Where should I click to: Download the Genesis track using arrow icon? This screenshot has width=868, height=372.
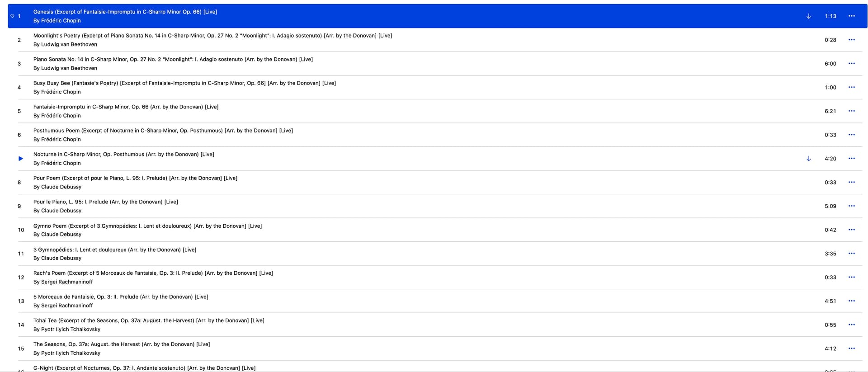(x=808, y=16)
